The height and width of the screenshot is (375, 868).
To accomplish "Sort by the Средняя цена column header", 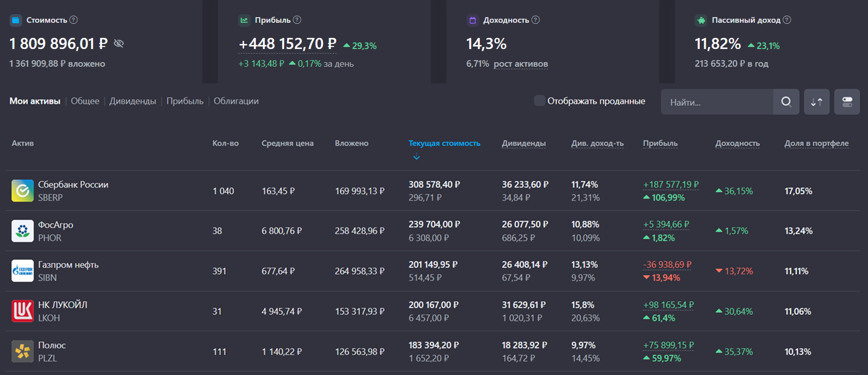I will click(288, 143).
